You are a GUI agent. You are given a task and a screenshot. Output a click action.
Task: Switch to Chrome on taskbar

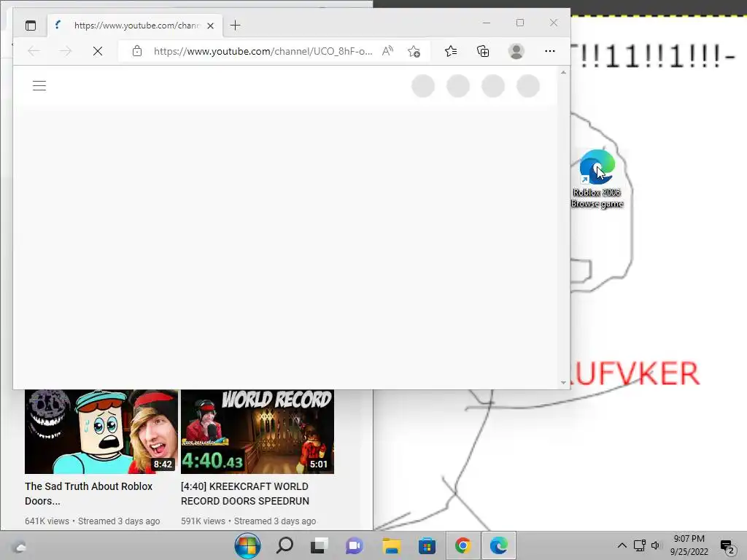[462, 545]
